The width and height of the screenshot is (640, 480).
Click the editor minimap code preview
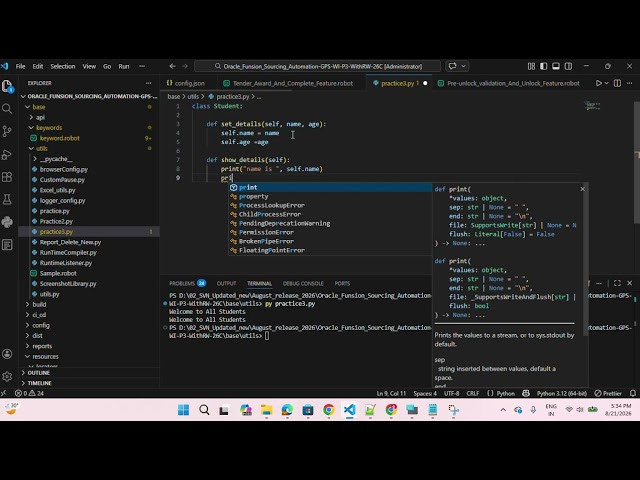pyautogui.click(x=592, y=106)
